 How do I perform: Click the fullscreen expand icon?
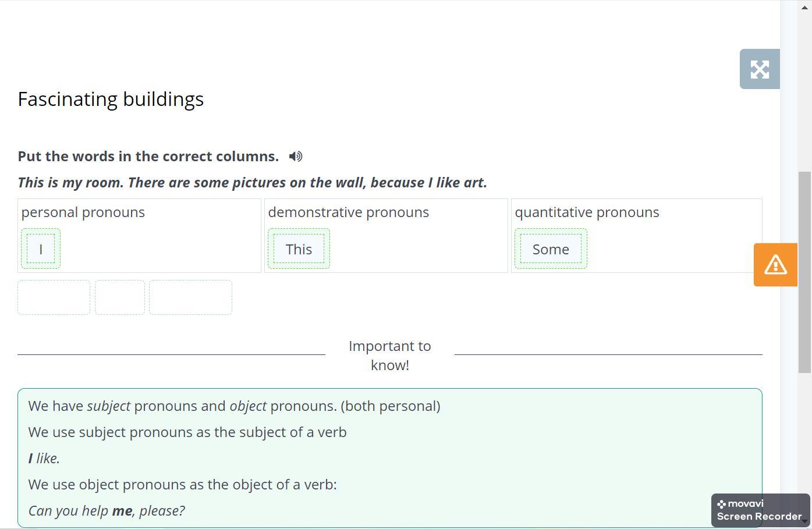(x=759, y=69)
